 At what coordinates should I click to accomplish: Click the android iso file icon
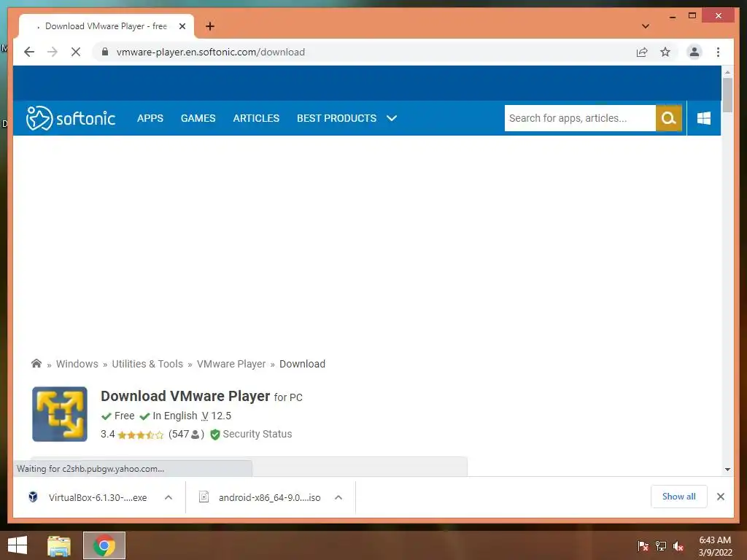[x=204, y=497]
